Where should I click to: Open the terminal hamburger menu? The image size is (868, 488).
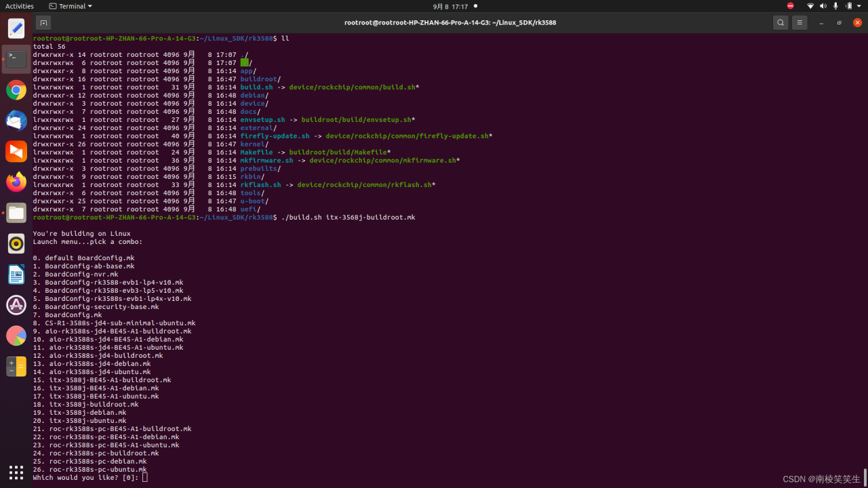[x=800, y=22]
